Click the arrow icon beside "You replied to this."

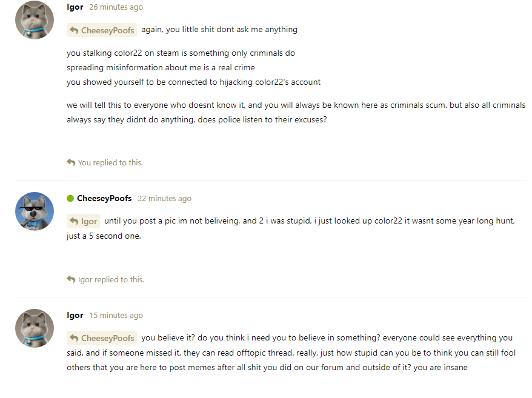coord(71,162)
